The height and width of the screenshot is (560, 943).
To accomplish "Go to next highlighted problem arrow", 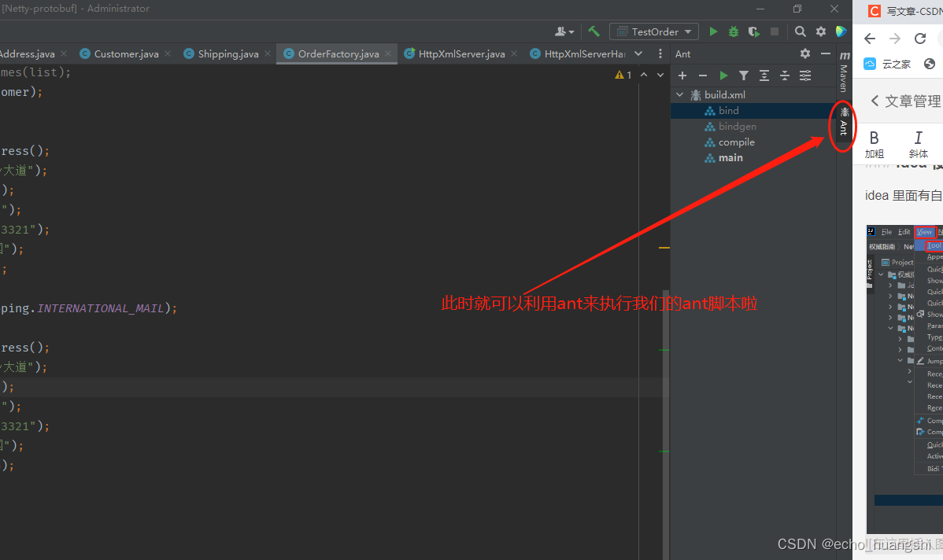I will [x=660, y=75].
